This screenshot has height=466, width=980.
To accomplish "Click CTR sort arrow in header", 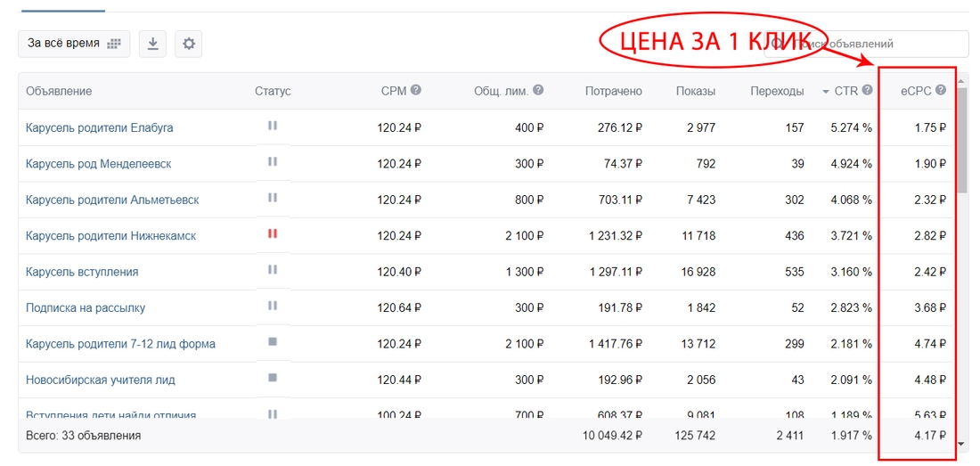I will (x=825, y=92).
